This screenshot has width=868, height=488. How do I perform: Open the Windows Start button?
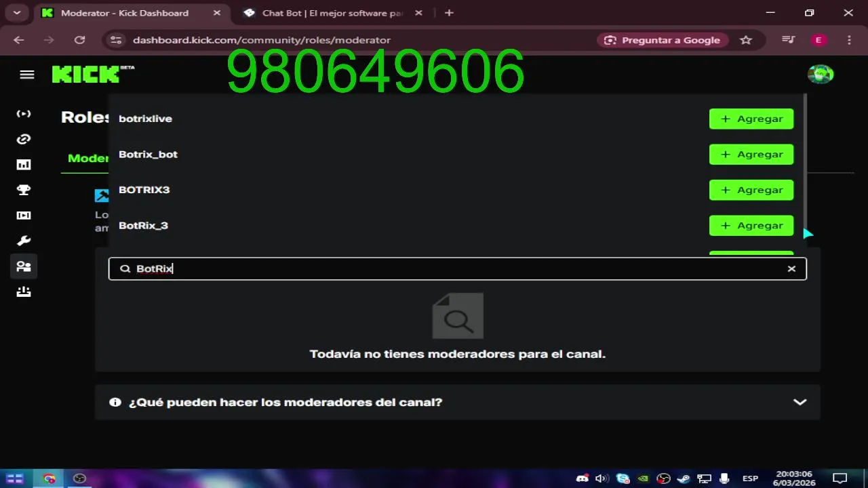tap(15, 479)
